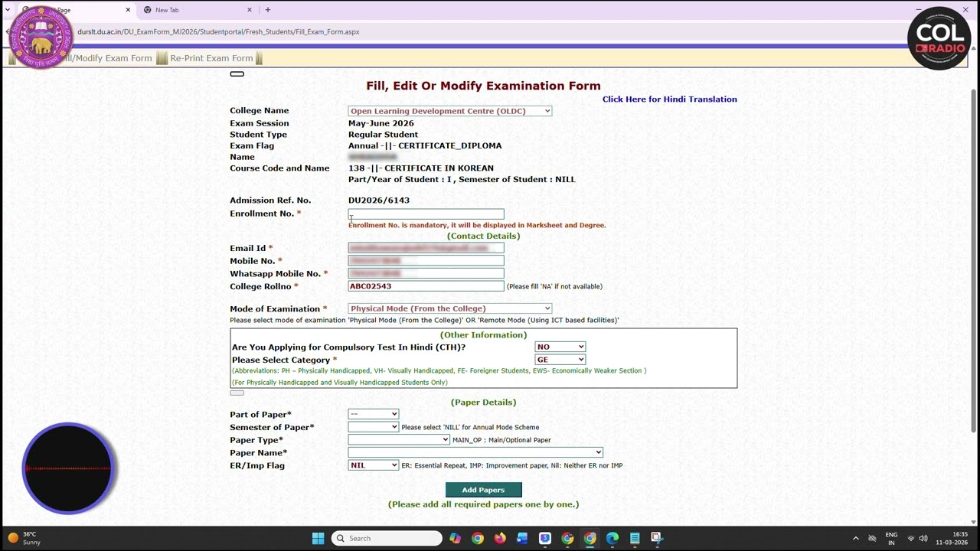Image resolution: width=980 pixels, height=551 pixels.
Task: Click the College Rollno field
Action: pos(426,286)
